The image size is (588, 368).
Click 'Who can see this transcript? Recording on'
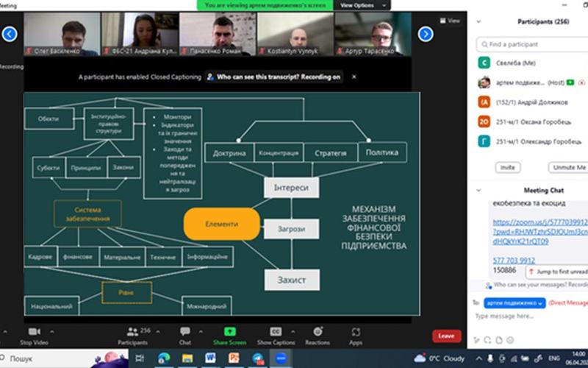point(274,77)
